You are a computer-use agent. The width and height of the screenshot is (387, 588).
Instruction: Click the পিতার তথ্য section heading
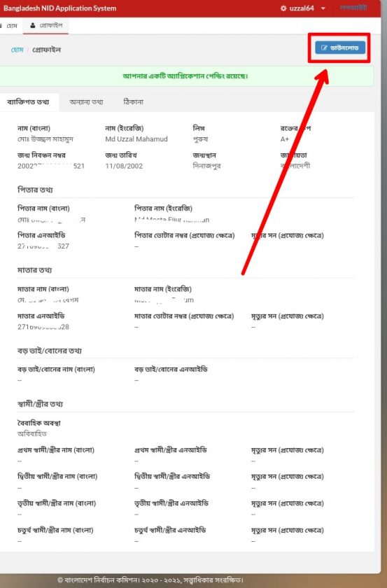click(x=35, y=190)
